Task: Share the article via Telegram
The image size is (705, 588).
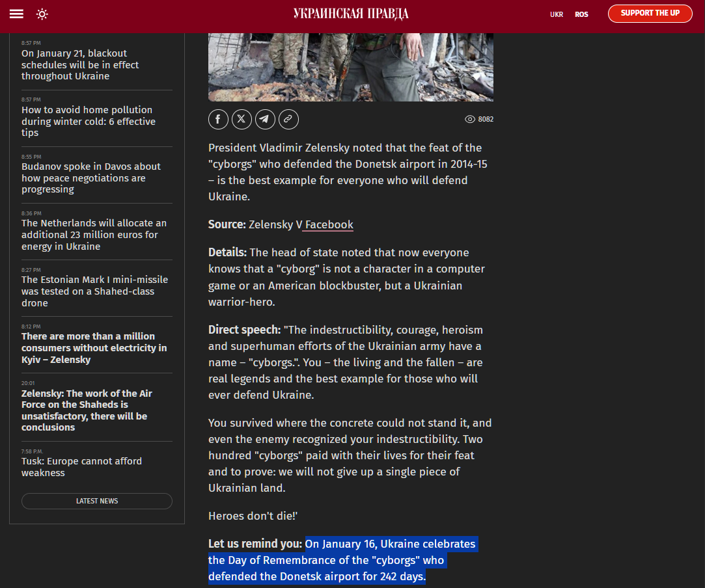Action: (x=265, y=119)
